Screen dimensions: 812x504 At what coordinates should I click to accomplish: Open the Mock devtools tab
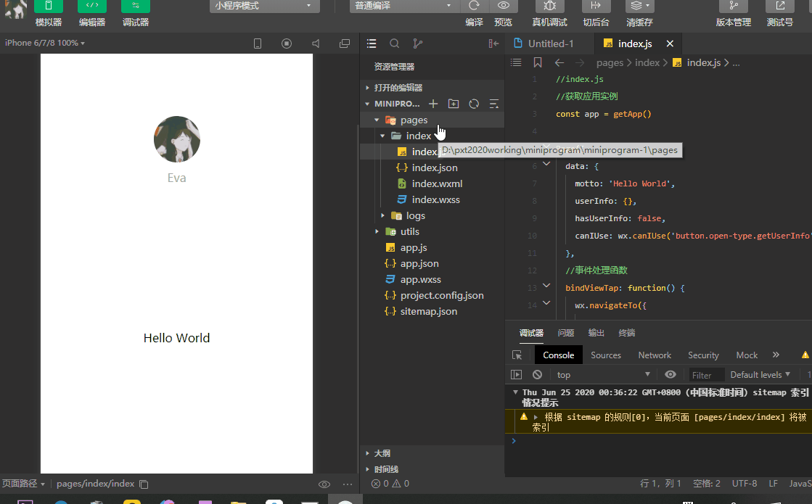click(747, 355)
